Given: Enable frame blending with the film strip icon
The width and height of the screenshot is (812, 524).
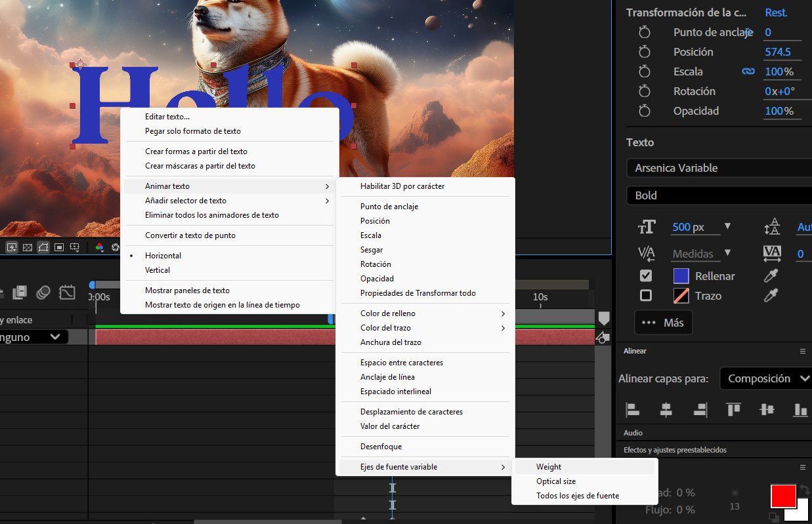Looking at the screenshot, I should [20, 292].
